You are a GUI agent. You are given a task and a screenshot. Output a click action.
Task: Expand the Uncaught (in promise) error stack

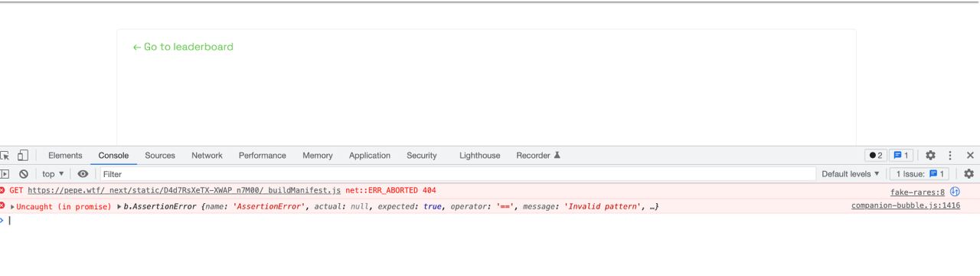pos(13,206)
